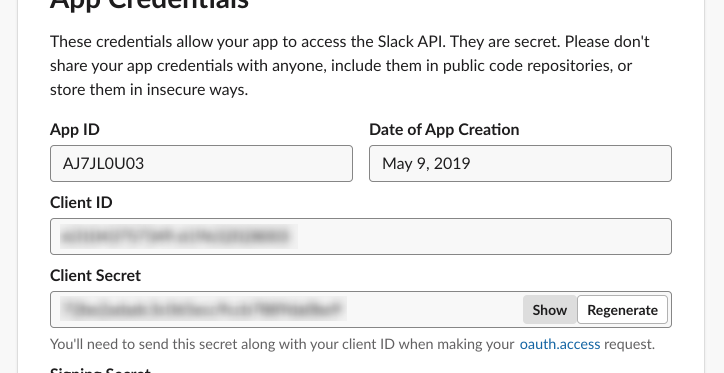Click empty space left of Show button
Screen dimensions: 724x373
(434, 309)
